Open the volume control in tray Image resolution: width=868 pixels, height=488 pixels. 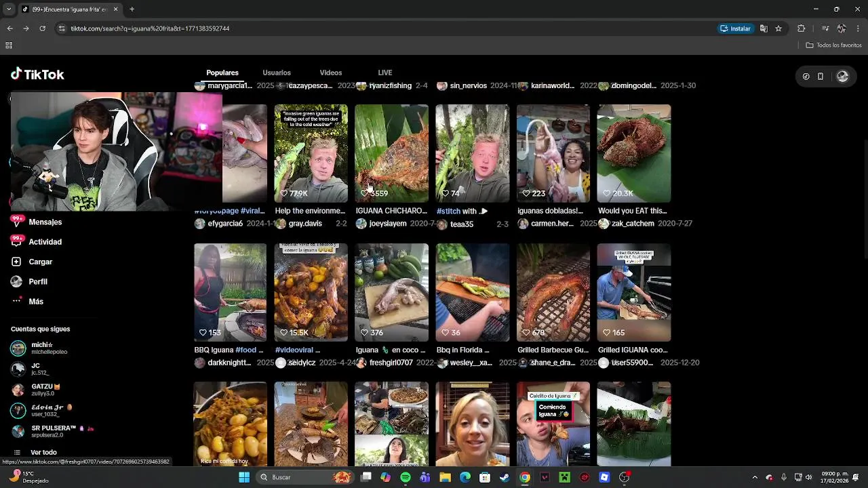pos(808,477)
